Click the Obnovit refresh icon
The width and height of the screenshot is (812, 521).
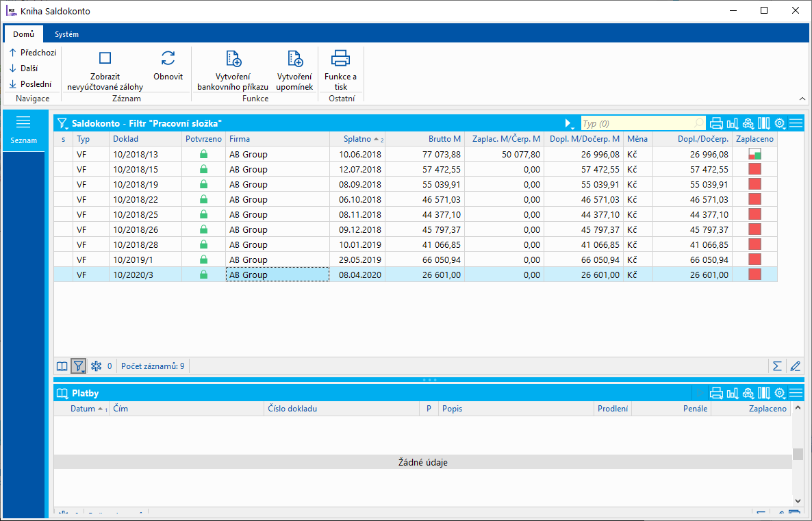point(168,59)
